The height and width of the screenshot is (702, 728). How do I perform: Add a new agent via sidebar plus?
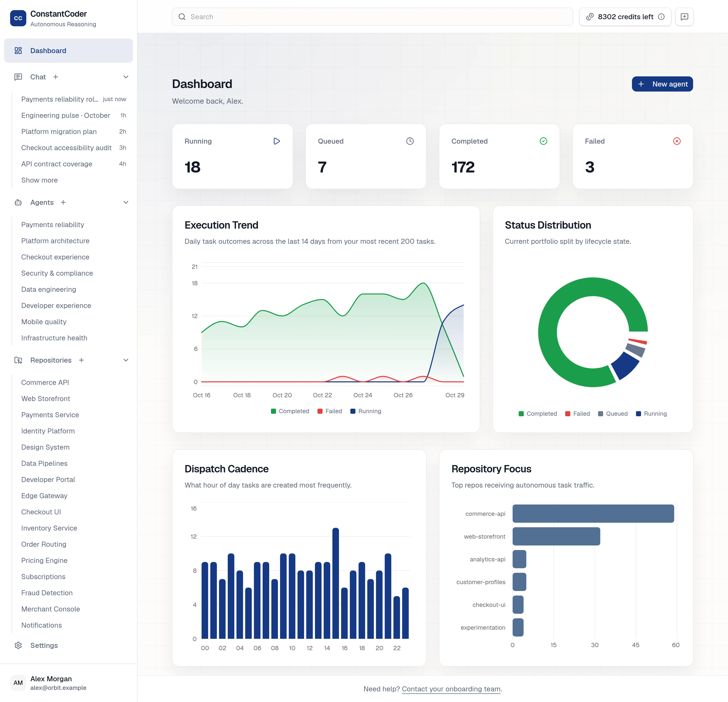pos(63,203)
